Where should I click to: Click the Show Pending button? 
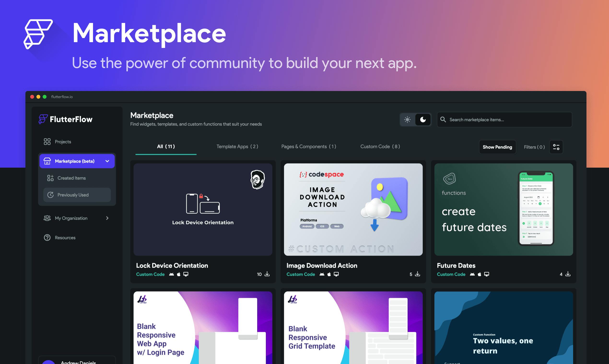pos(498,147)
